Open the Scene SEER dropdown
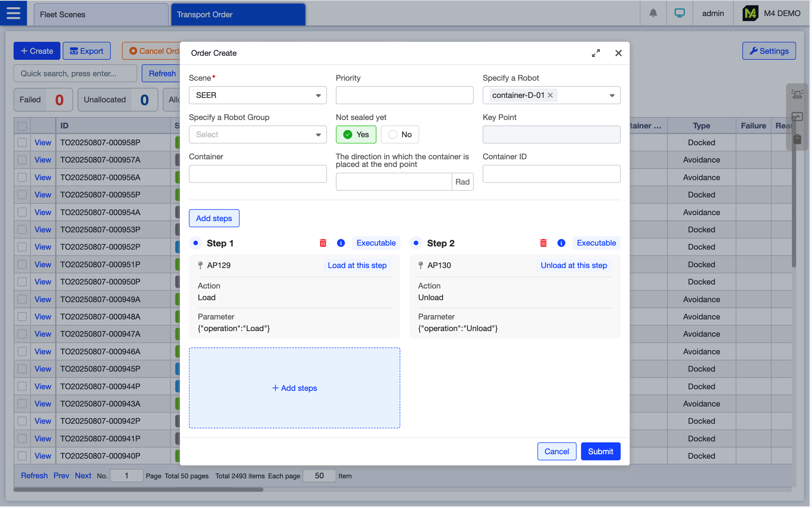The width and height of the screenshot is (812, 508). click(x=257, y=95)
